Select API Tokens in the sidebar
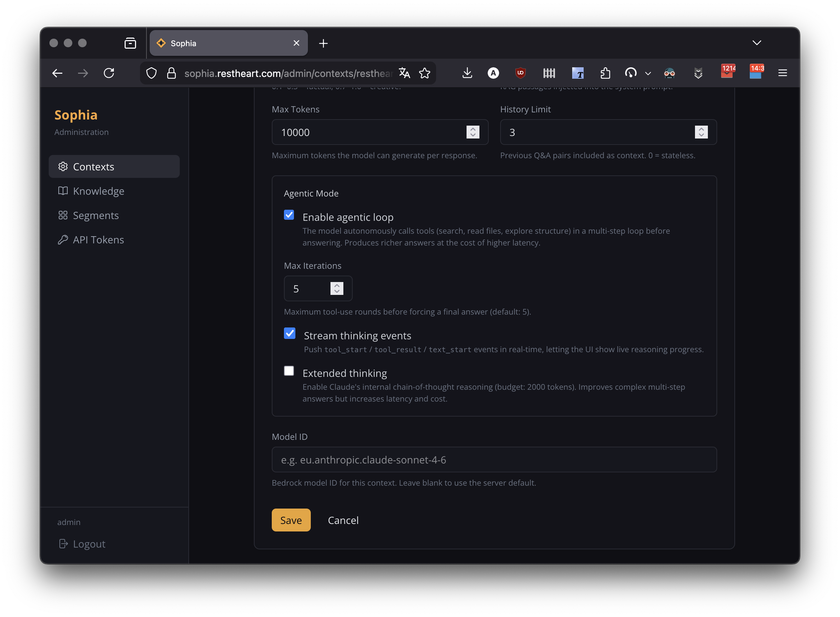The image size is (840, 617). pos(98,239)
